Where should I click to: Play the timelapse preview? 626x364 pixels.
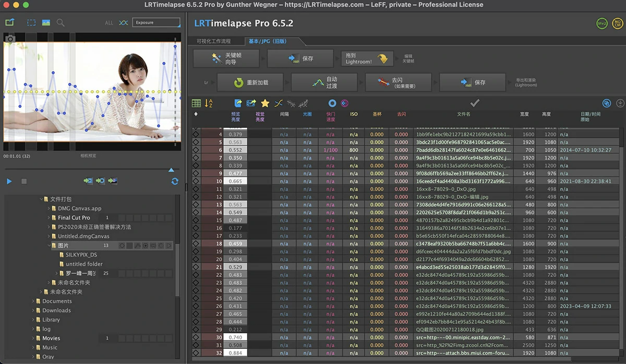pos(9,181)
